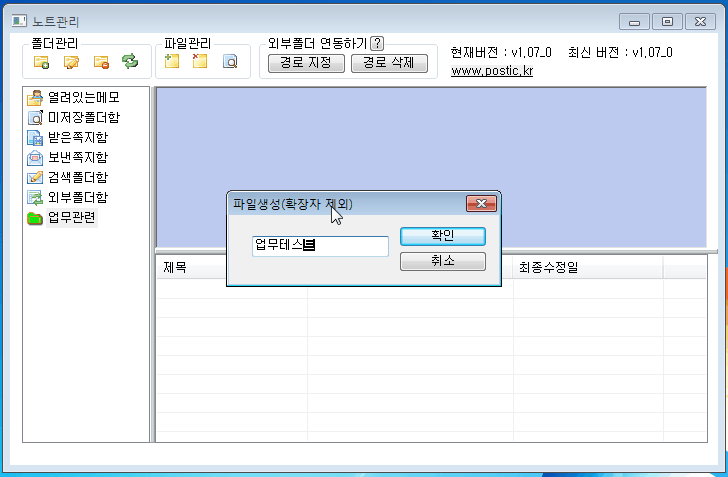Click the search file icon in 파일관리
The image size is (728, 477).
pyautogui.click(x=230, y=61)
